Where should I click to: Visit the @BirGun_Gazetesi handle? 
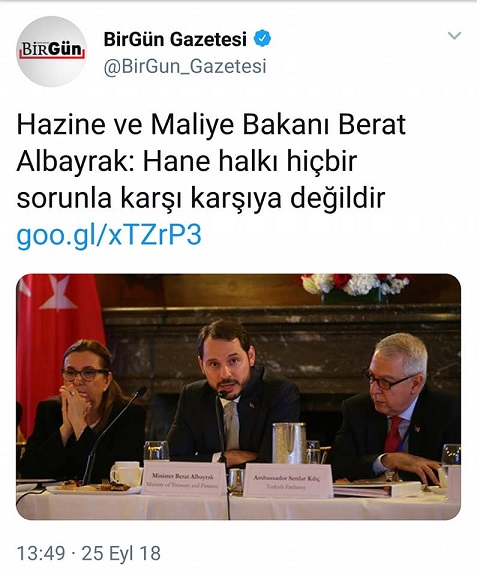pos(185,66)
